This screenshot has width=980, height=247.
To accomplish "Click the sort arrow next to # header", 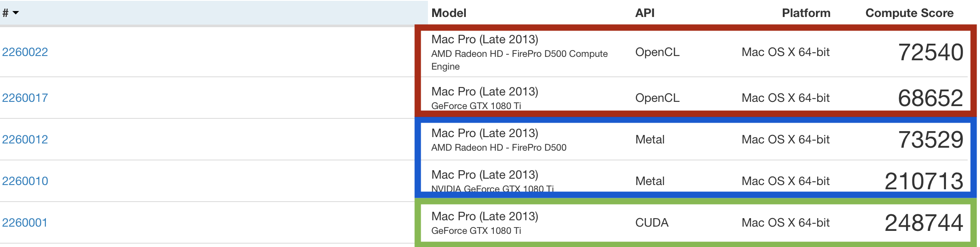I will click(16, 13).
